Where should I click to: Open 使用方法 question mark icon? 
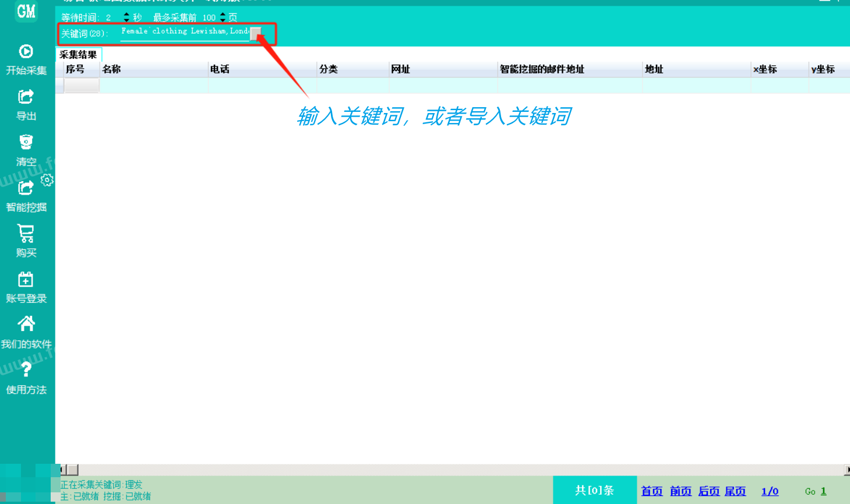pos(26,369)
